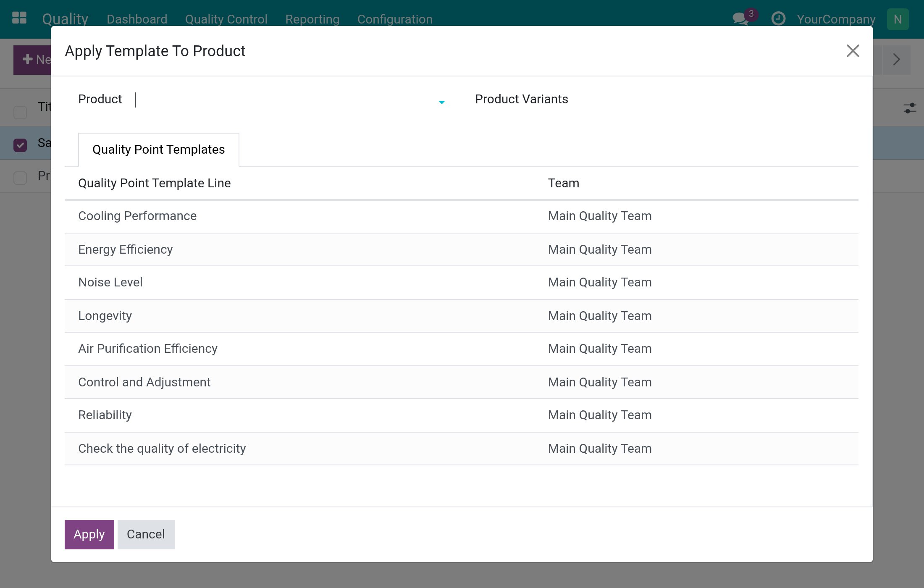Click the Longevity row
924x588 pixels.
click(x=461, y=316)
